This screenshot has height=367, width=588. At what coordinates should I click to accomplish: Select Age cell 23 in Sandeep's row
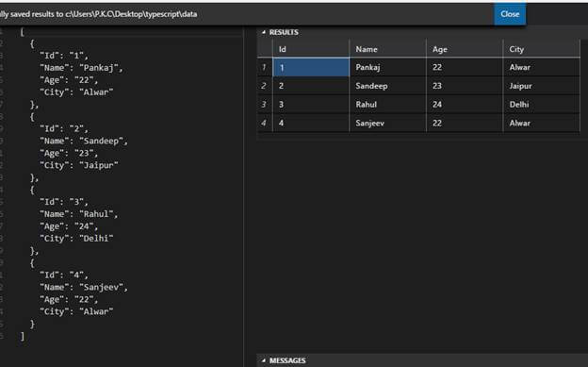[465, 86]
